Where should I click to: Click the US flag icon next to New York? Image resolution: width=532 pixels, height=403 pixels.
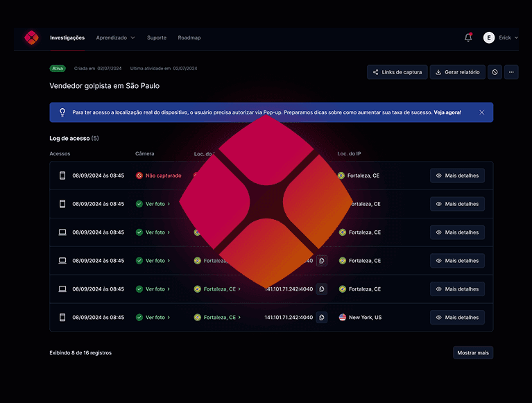click(x=342, y=318)
